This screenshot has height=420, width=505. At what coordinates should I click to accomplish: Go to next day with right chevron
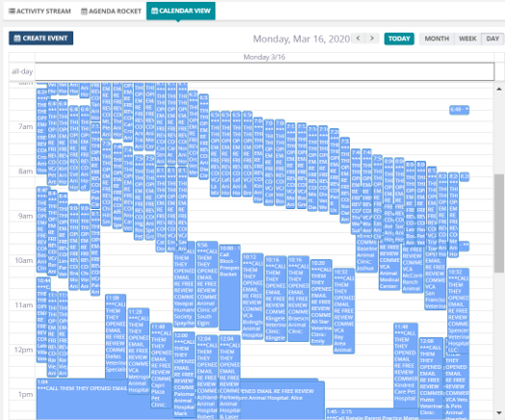point(372,39)
